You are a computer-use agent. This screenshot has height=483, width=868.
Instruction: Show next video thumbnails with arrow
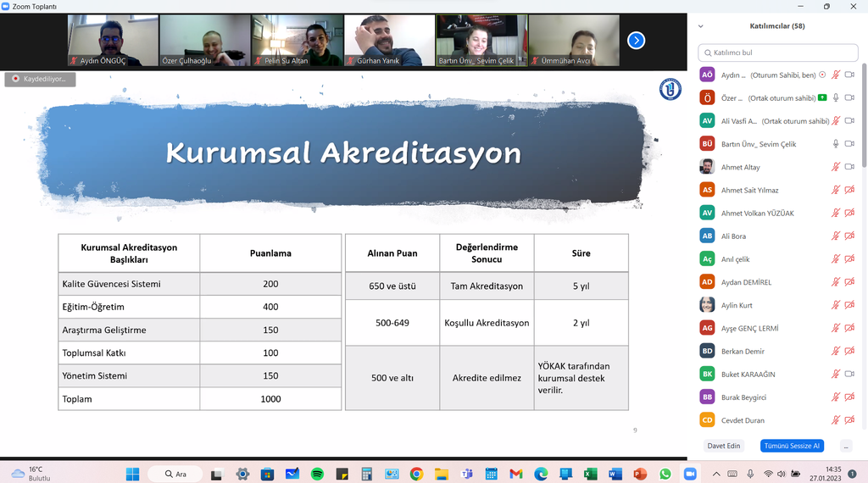(636, 40)
